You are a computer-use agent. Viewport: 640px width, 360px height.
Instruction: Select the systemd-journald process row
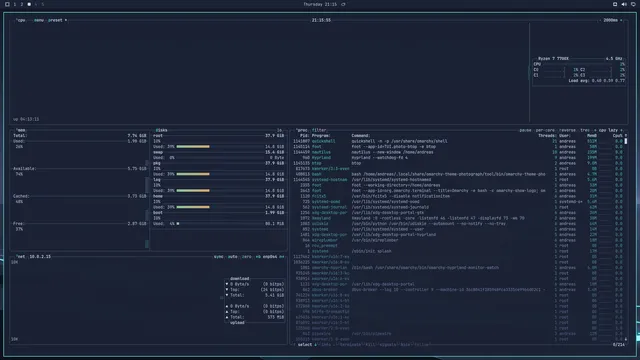[458, 207]
